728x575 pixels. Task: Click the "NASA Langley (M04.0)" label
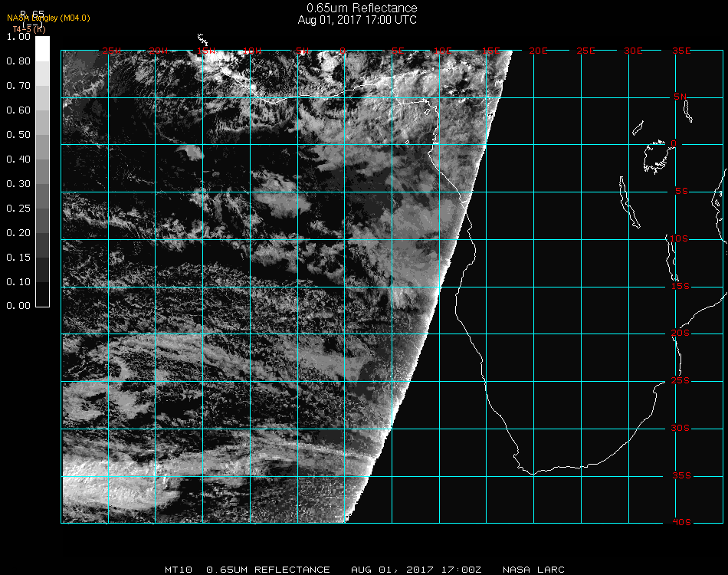coord(48,18)
